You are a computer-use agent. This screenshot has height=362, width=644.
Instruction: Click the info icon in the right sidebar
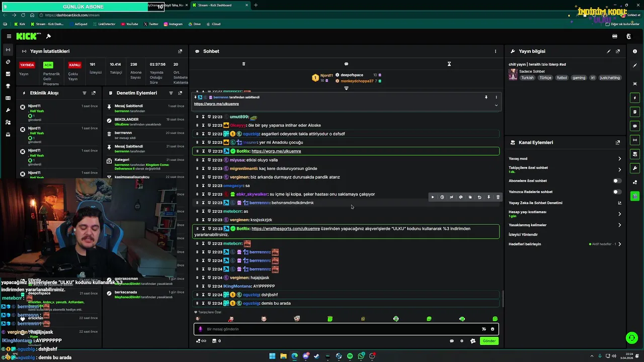point(635,51)
